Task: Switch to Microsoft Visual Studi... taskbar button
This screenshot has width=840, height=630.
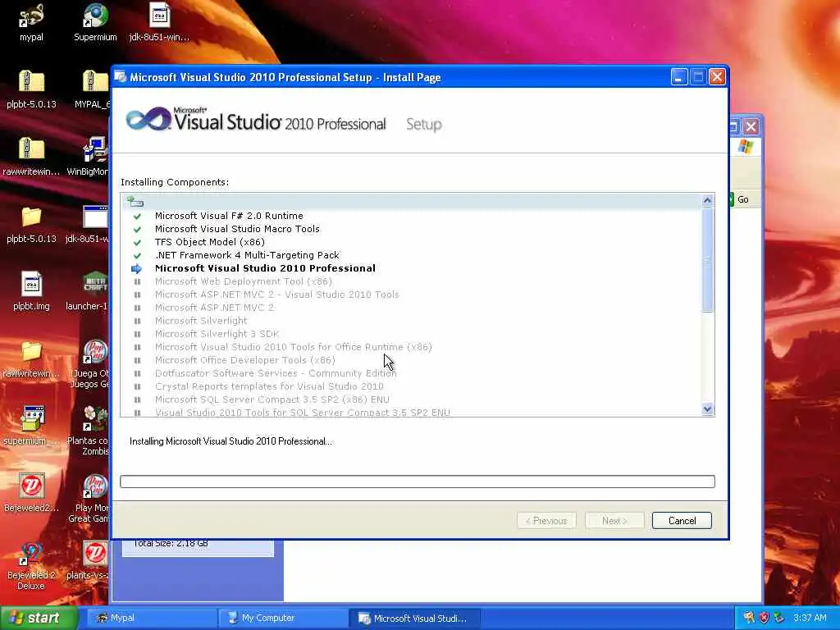Action: click(414, 618)
